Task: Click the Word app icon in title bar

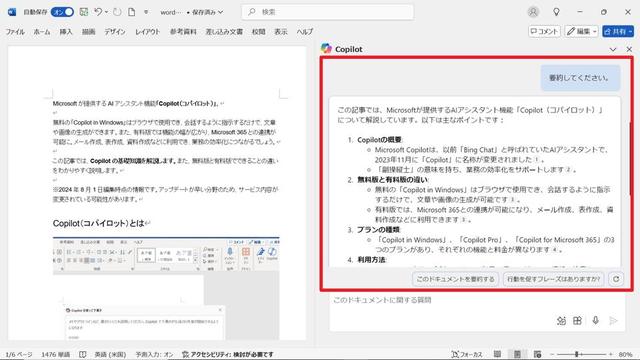Action: point(12,12)
